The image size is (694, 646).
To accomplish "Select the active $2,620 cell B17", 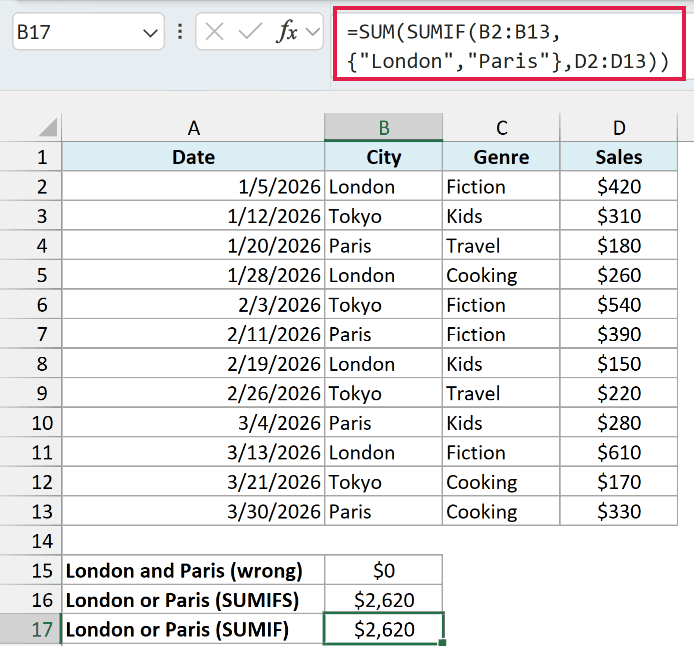I will (383, 629).
